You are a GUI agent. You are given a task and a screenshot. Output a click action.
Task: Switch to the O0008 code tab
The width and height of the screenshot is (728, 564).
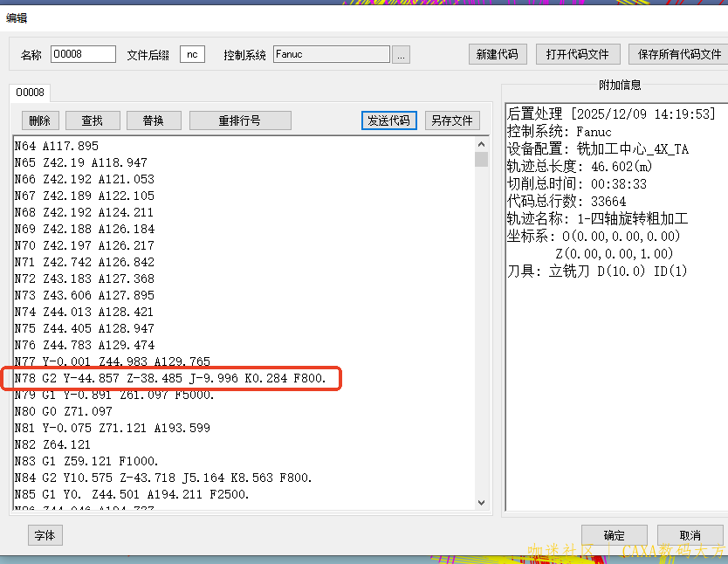(x=30, y=92)
